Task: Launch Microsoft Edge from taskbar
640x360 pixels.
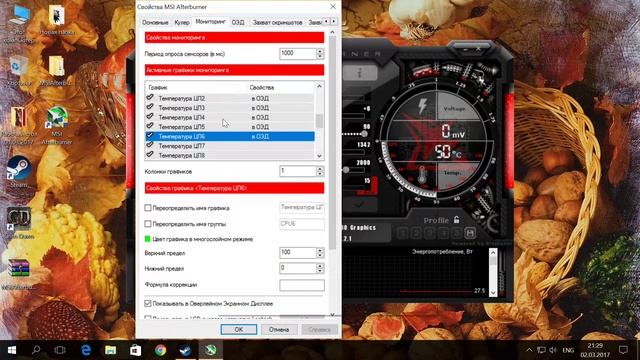Action: (86, 350)
